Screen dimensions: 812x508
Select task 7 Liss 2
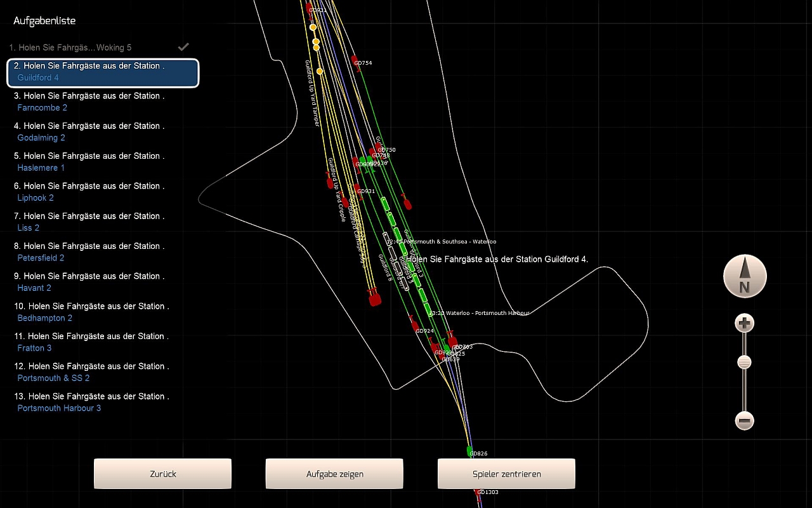click(x=103, y=222)
